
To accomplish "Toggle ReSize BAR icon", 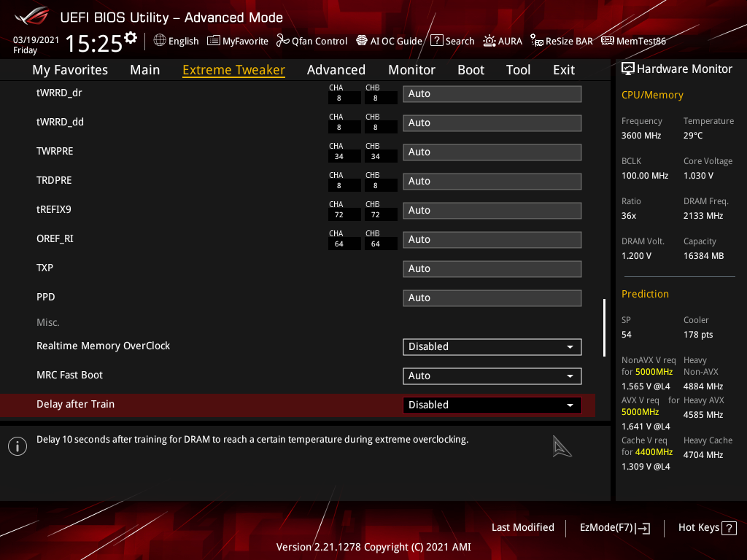I will [536, 41].
